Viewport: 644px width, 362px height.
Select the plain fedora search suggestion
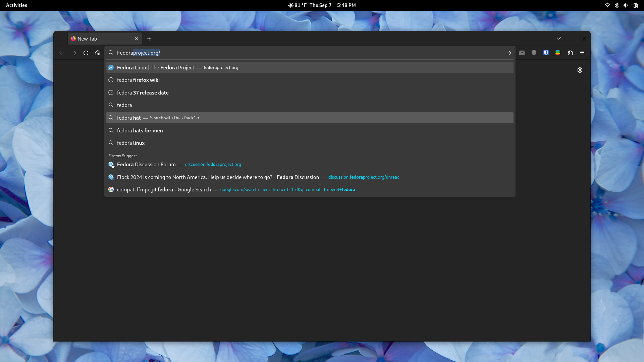(310, 105)
